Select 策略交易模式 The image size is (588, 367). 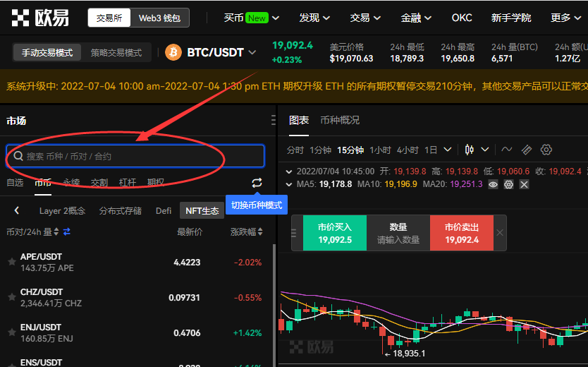coord(116,52)
